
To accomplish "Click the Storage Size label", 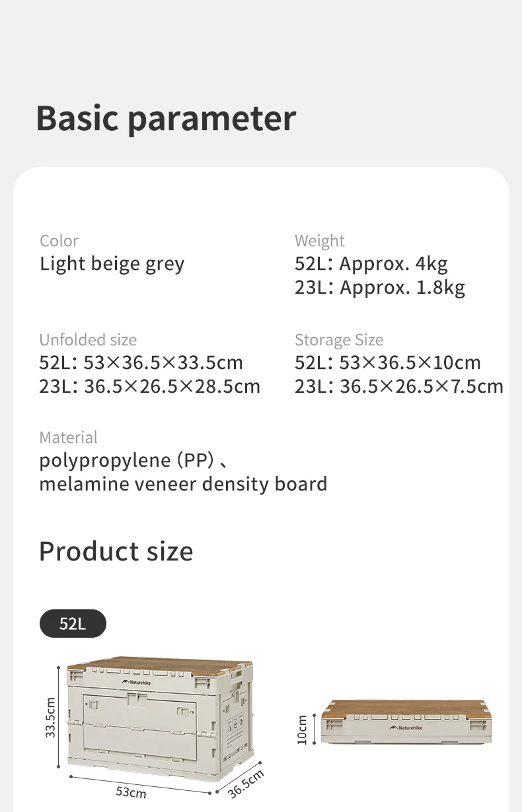I will pos(339,340).
